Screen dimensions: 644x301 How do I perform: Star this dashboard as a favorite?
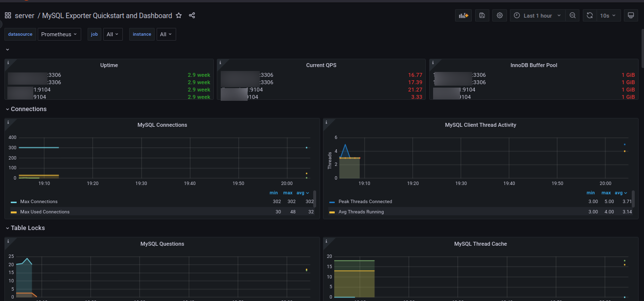pos(179,15)
